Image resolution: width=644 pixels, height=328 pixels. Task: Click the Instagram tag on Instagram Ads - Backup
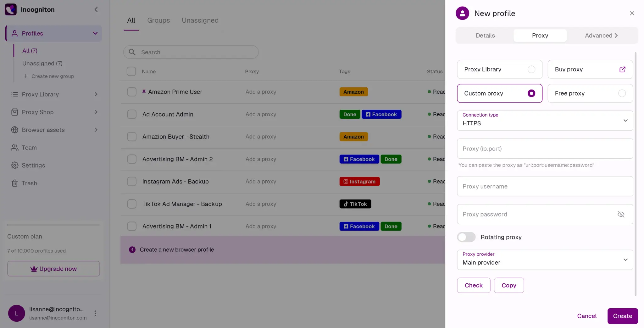(359, 182)
